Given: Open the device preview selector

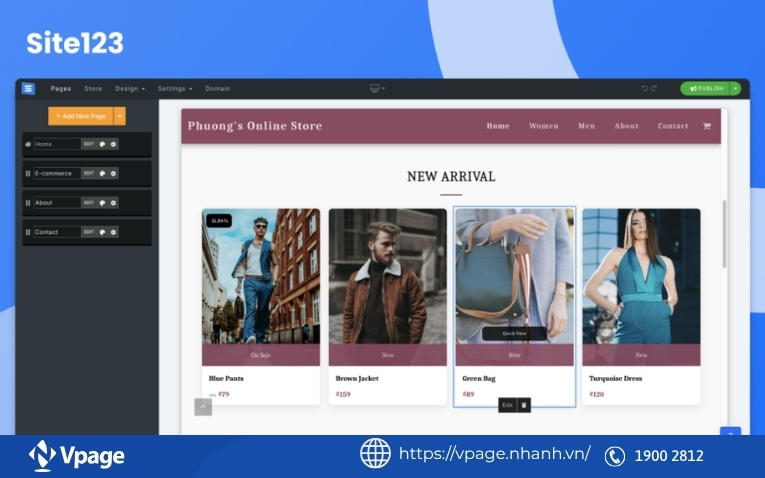Looking at the screenshot, I should [377, 88].
